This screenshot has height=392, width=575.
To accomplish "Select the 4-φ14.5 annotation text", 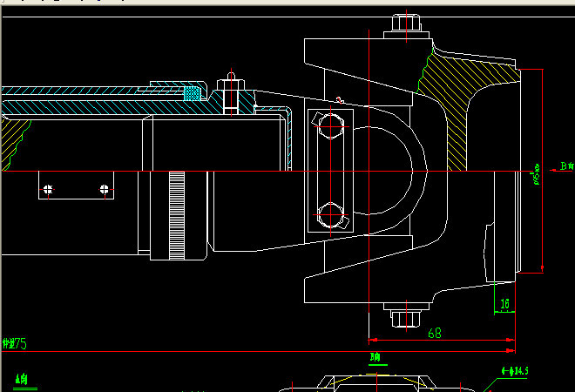I will 516,371.
